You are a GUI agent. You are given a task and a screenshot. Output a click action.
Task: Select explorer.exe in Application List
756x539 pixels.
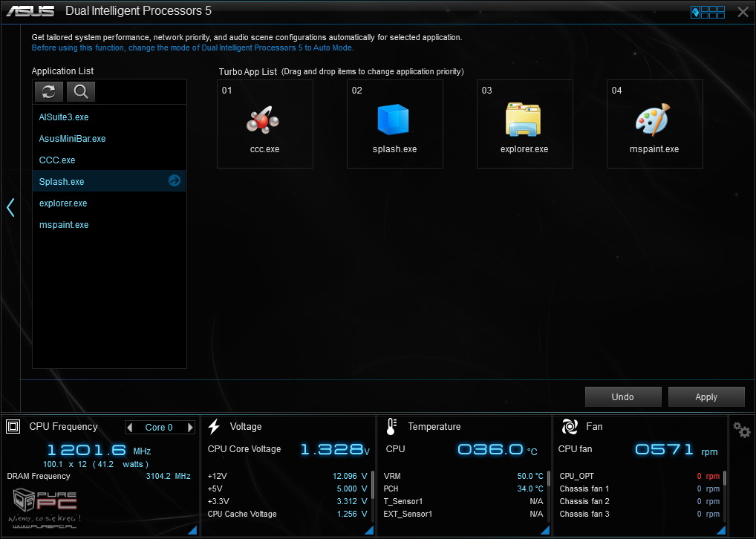109,203
